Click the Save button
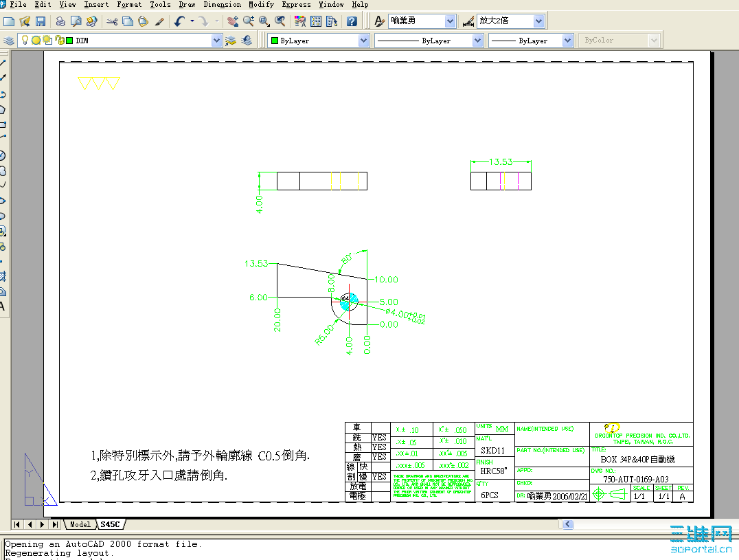Screen dimensions: 739x560 (39, 21)
